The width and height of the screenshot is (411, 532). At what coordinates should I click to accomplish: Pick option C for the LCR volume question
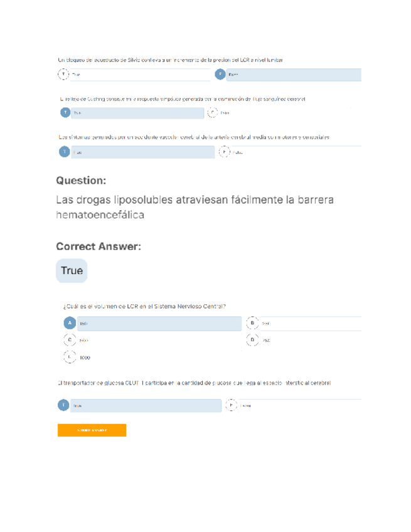[x=70, y=340]
